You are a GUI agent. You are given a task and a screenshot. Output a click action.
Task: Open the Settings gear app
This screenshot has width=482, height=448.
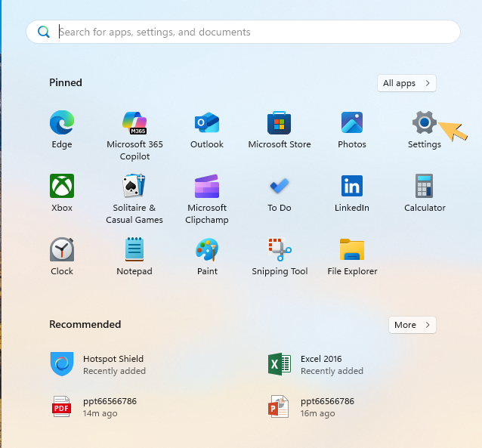[425, 130]
